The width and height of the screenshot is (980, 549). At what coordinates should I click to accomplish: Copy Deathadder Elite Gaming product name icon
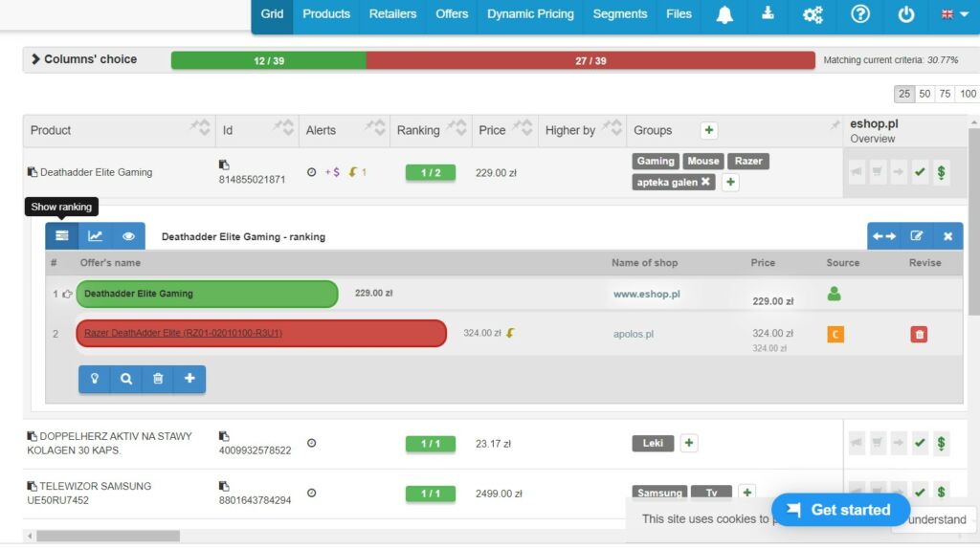click(33, 172)
